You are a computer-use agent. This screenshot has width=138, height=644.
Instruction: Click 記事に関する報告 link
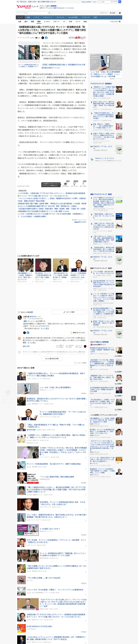pyautogui.click(x=24, y=186)
